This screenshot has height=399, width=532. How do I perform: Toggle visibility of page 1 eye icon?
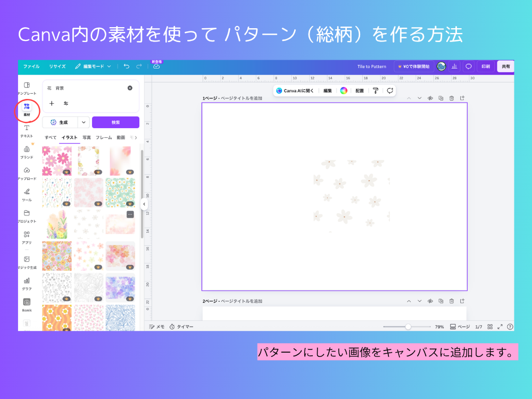[x=430, y=98]
